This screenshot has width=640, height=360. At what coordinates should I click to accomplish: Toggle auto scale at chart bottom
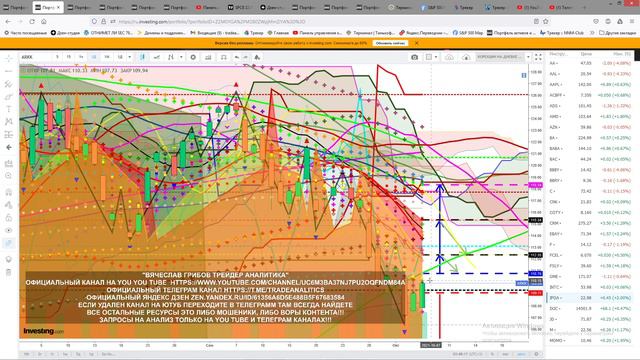pyautogui.click(x=521, y=354)
